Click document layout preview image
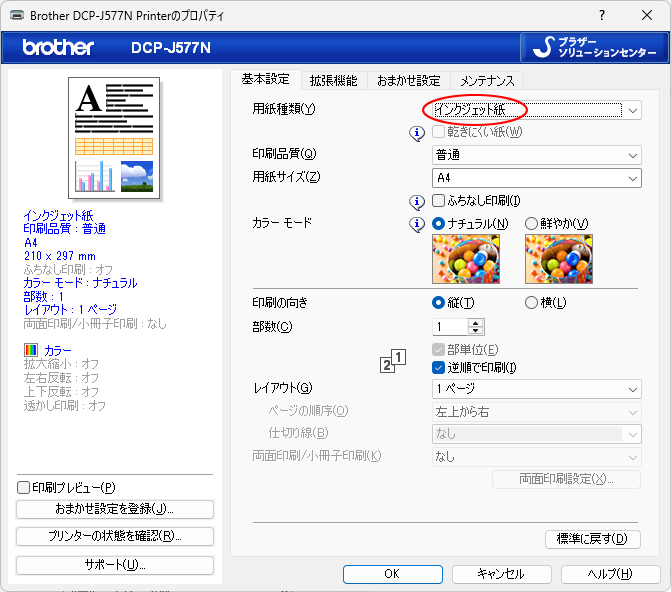This screenshot has width=671, height=592. [x=114, y=138]
